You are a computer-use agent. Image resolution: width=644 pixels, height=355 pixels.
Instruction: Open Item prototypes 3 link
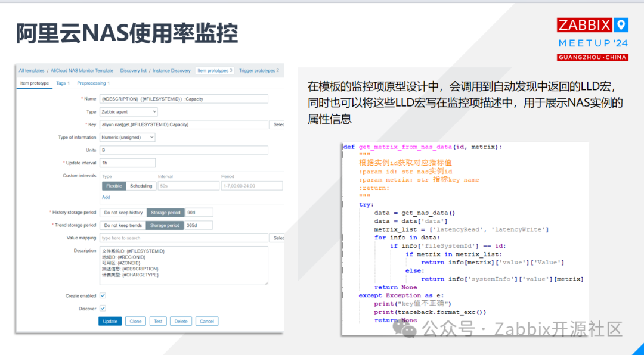pos(215,71)
